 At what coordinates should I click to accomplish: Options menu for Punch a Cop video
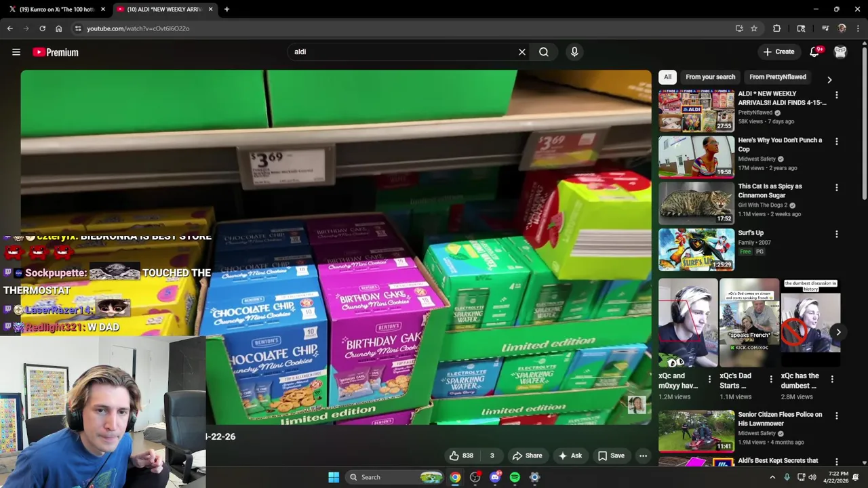[836, 142]
